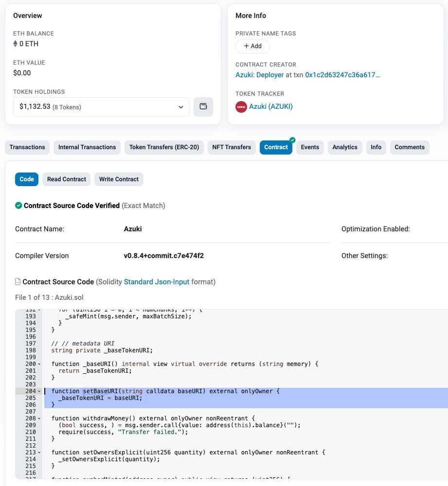This screenshot has width=448, height=486.
Task: Switch to NFT Transfers tab
Action: pyautogui.click(x=232, y=147)
